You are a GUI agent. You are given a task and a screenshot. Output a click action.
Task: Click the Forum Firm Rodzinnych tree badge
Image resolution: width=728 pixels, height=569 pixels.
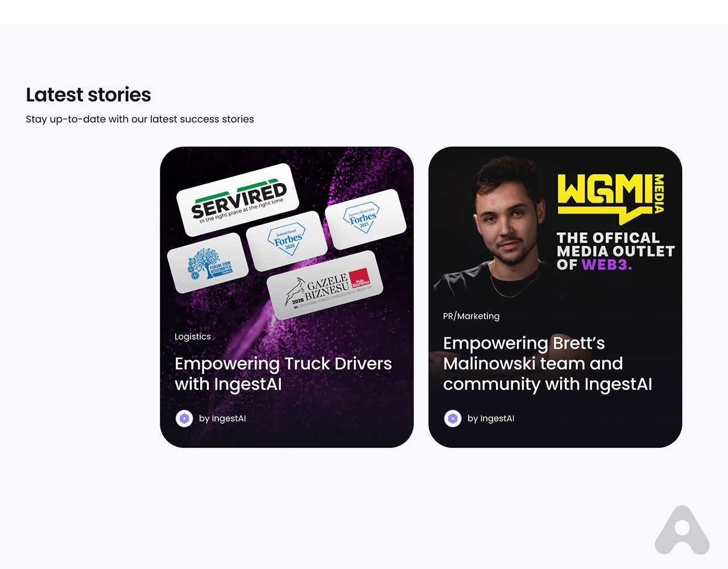(x=208, y=263)
